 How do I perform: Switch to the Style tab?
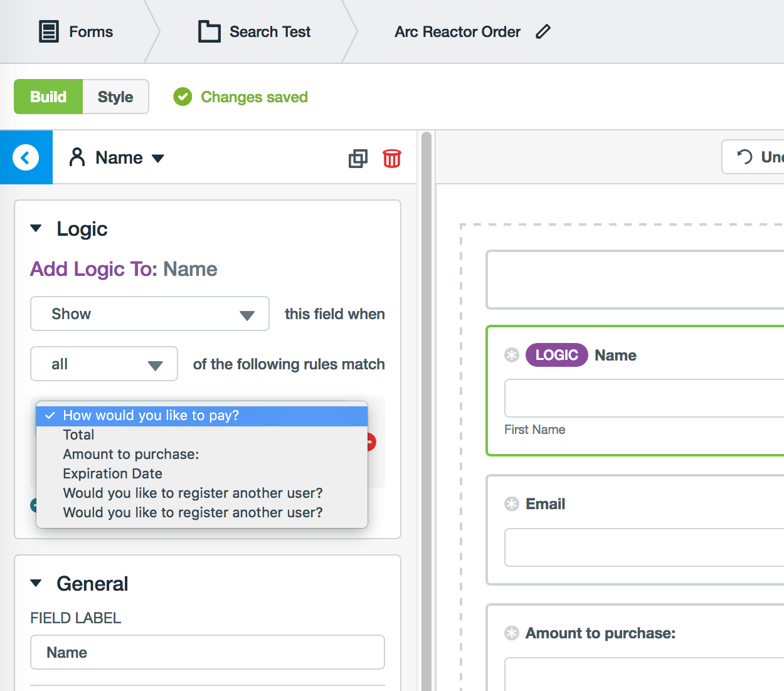click(115, 97)
